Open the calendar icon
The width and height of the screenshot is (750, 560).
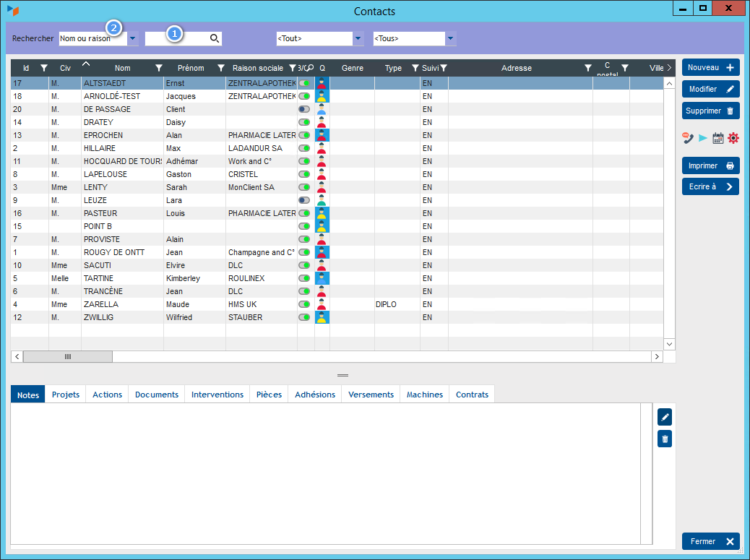pyautogui.click(x=717, y=138)
